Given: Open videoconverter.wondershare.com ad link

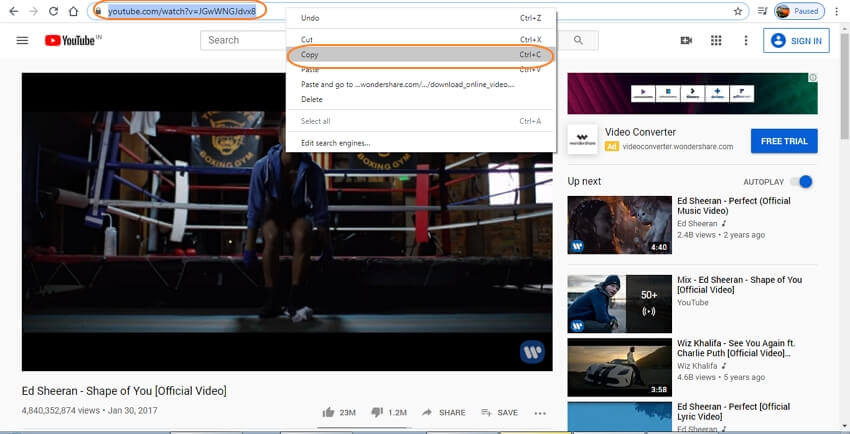Looking at the screenshot, I should click(x=678, y=146).
